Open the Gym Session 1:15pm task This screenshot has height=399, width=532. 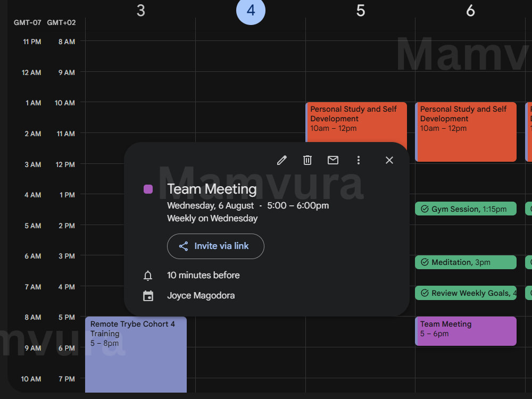(466, 209)
